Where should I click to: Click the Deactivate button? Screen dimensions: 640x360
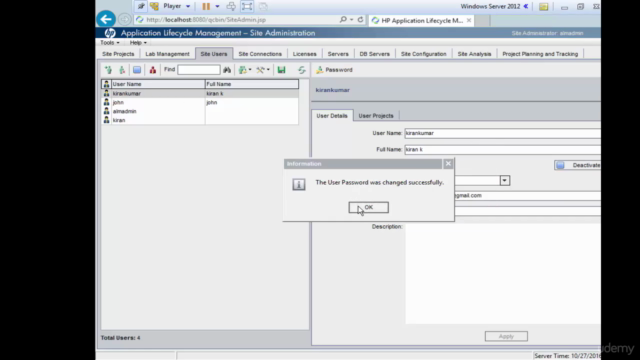coord(578,165)
